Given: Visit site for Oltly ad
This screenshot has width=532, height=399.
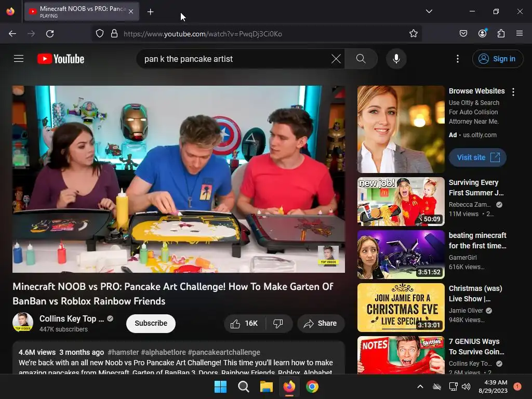Looking at the screenshot, I should pyautogui.click(x=478, y=157).
